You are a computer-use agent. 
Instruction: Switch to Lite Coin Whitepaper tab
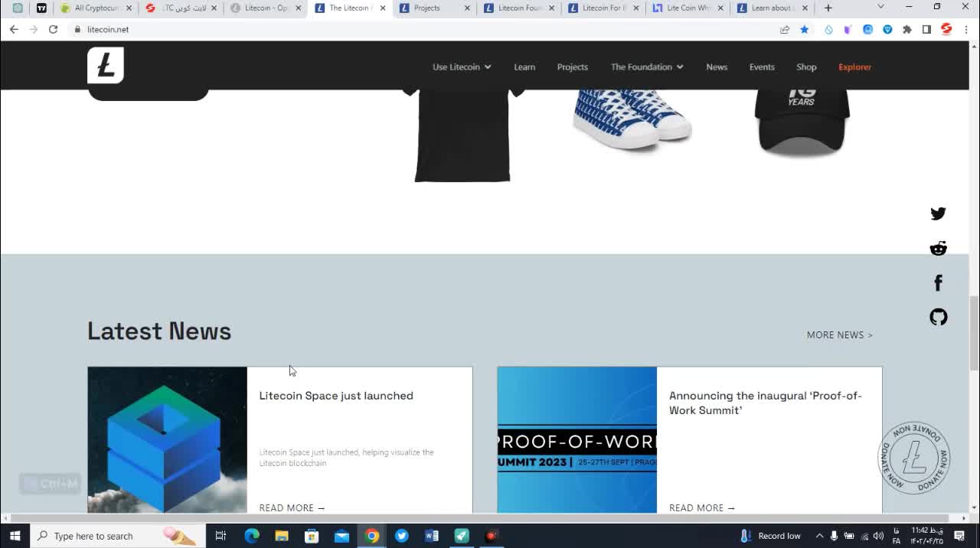tap(687, 8)
